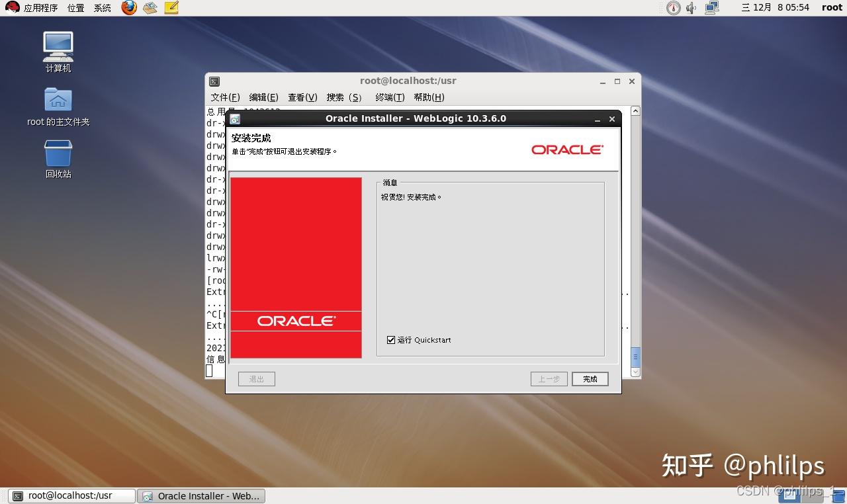Open the terminal's 帮助(H) menu

(429, 97)
